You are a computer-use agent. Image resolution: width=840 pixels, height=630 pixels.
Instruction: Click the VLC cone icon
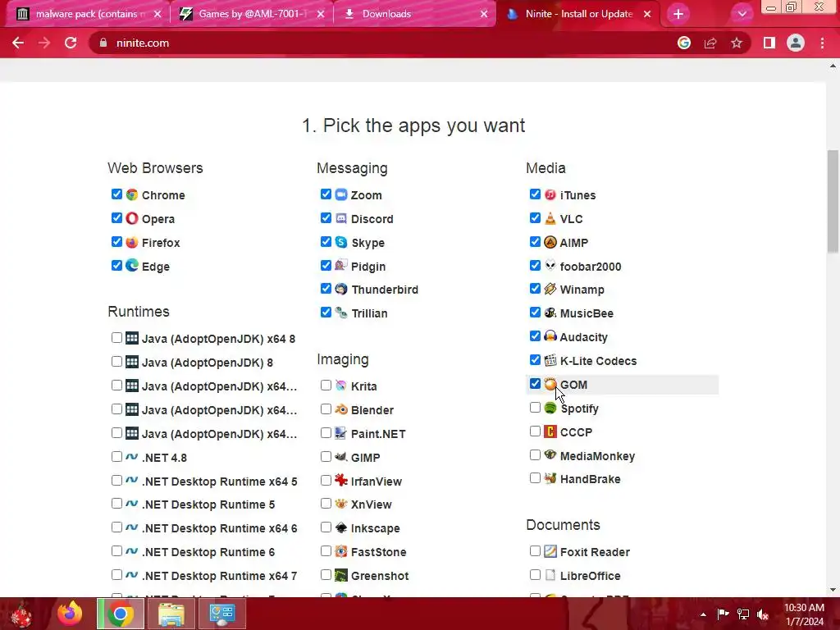point(550,218)
